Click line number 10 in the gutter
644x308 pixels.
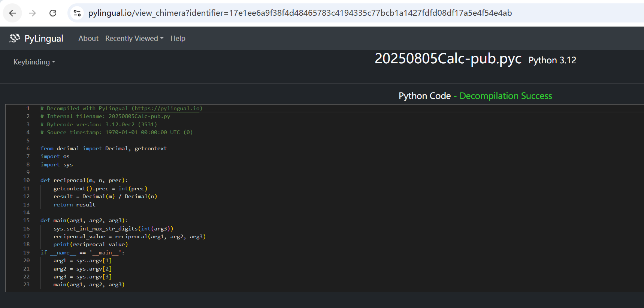pos(26,180)
